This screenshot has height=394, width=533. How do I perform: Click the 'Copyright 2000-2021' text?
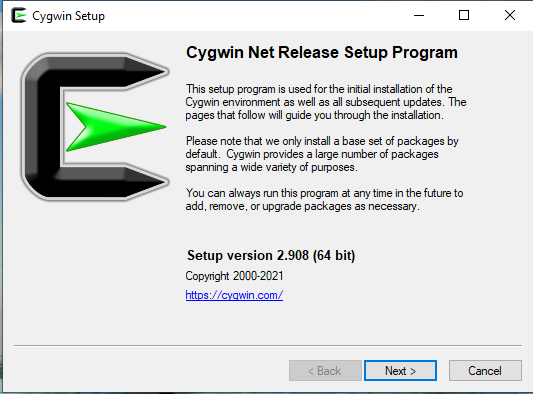(x=234, y=276)
